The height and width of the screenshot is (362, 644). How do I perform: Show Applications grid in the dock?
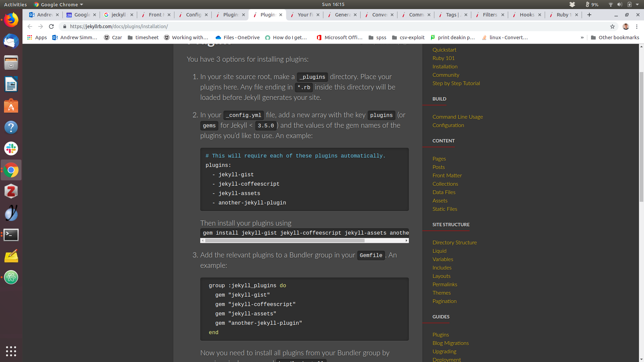tap(11, 351)
